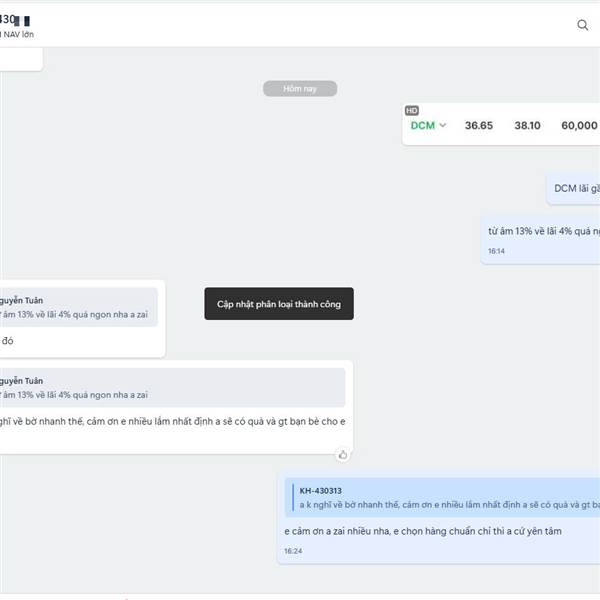The height and width of the screenshot is (600, 600).
Task: Open the DCM stock image thumbnail
Action: click(501, 124)
